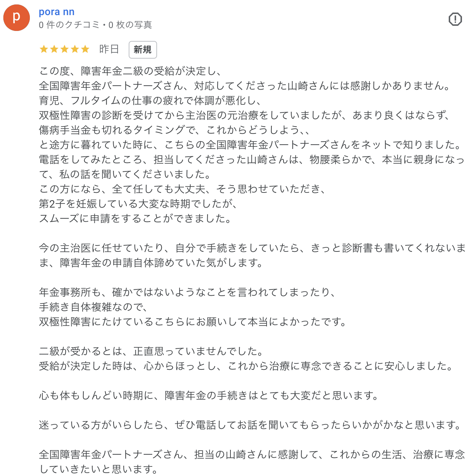Click the second star of the rating
The width and height of the screenshot is (476, 476).
(54, 49)
